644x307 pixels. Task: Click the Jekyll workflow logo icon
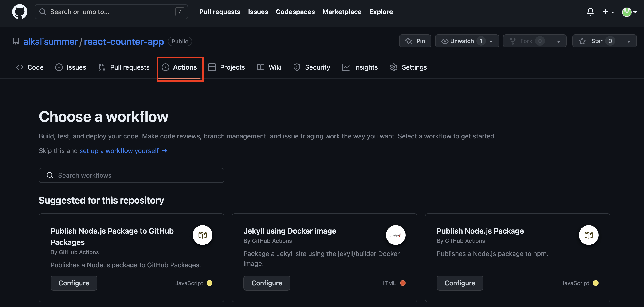click(396, 235)
